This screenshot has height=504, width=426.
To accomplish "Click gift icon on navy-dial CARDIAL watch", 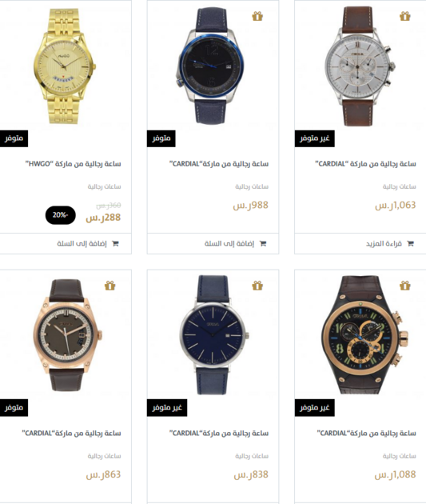I will point(257,286).
